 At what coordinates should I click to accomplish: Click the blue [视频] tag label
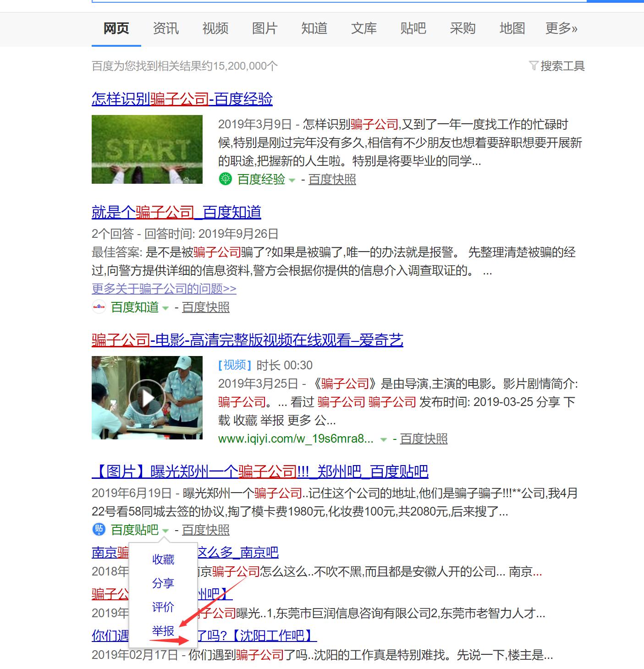click(x=234, y=366)
